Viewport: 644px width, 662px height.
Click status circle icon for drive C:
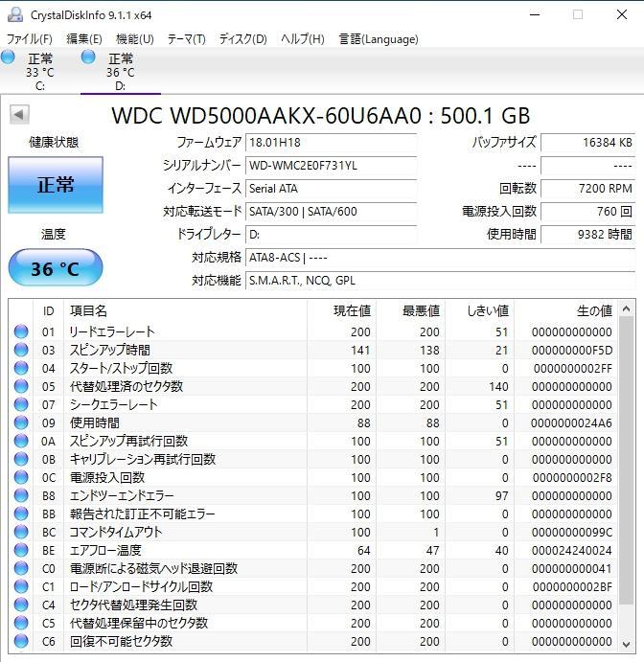pos(8,57)
